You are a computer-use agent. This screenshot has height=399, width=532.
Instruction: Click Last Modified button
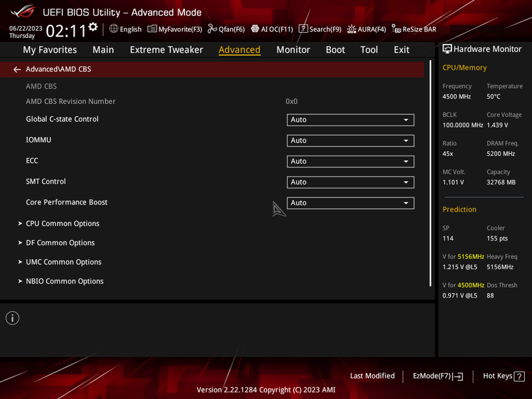[372, 376]
